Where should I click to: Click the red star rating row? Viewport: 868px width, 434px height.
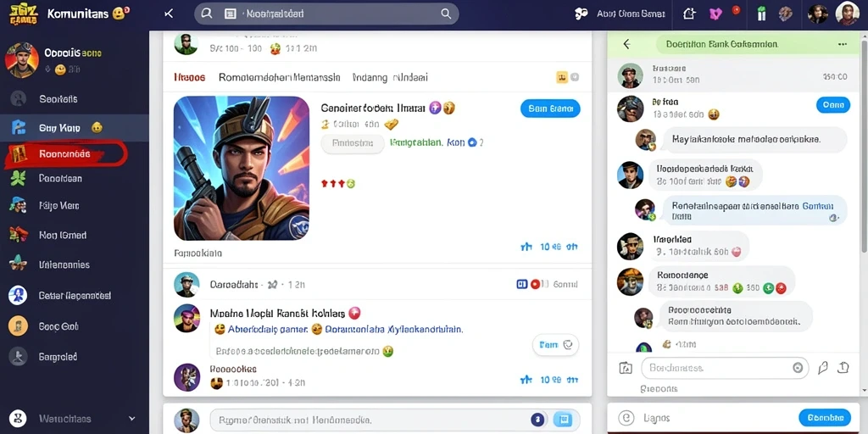[337, 183]
